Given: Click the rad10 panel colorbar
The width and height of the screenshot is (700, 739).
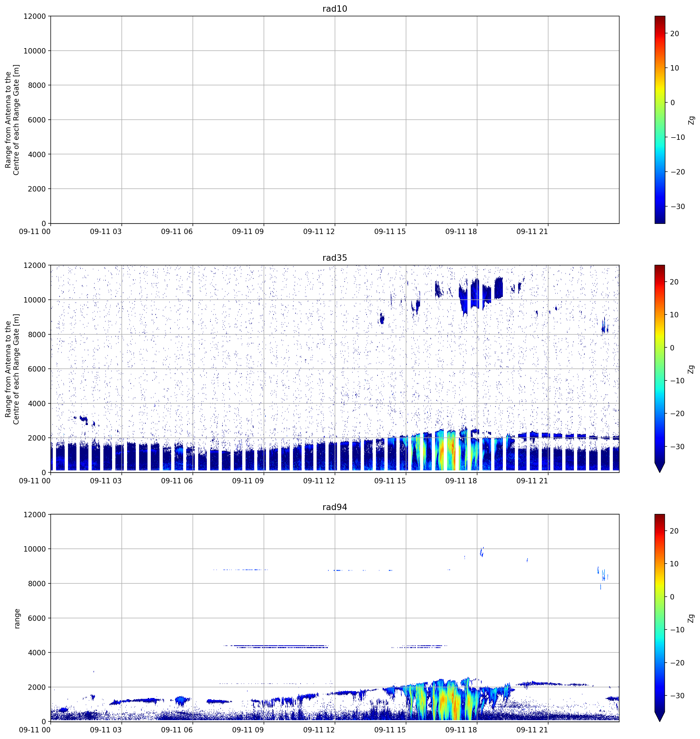Looking at the screenshot, I should (x=660, y=120).
